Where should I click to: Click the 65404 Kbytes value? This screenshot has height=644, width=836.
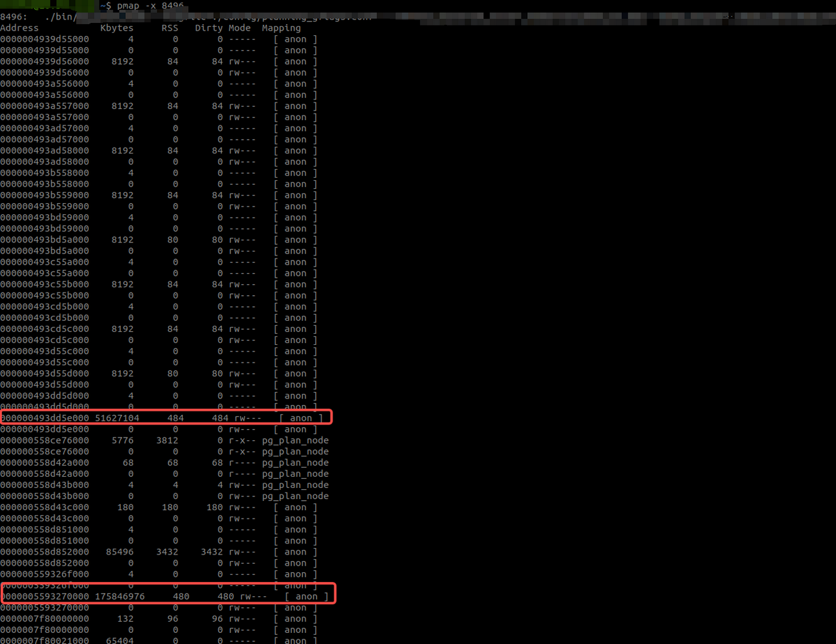pos(120,641)
